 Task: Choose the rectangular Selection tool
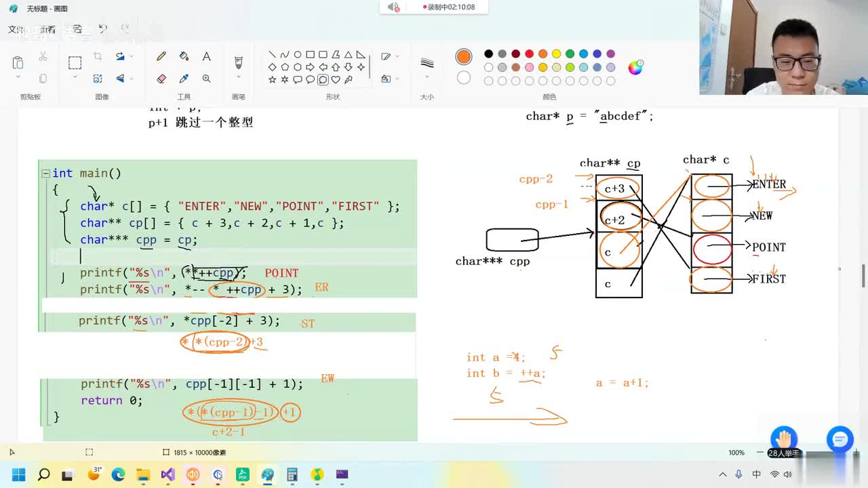[75, 62]
